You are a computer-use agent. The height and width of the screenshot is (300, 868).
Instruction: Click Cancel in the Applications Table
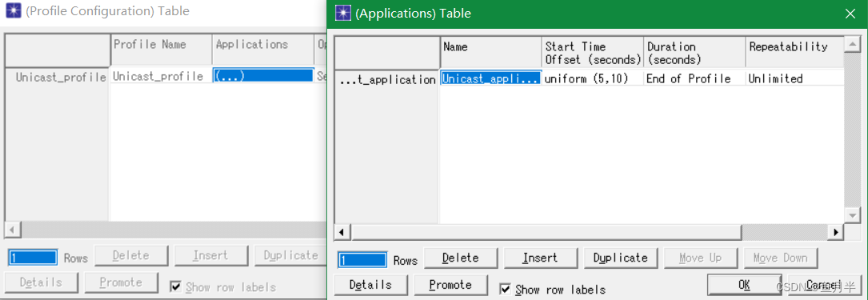[x=824, y=285]
